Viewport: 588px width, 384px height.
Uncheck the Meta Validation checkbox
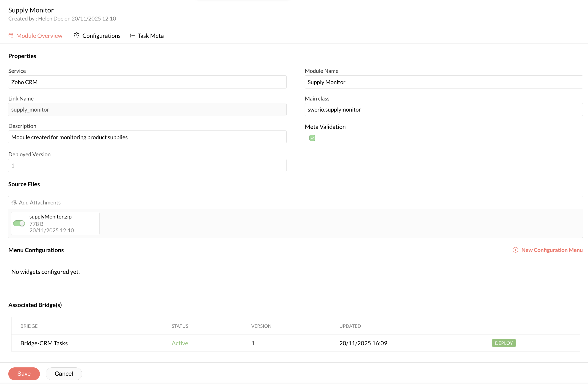312,138
